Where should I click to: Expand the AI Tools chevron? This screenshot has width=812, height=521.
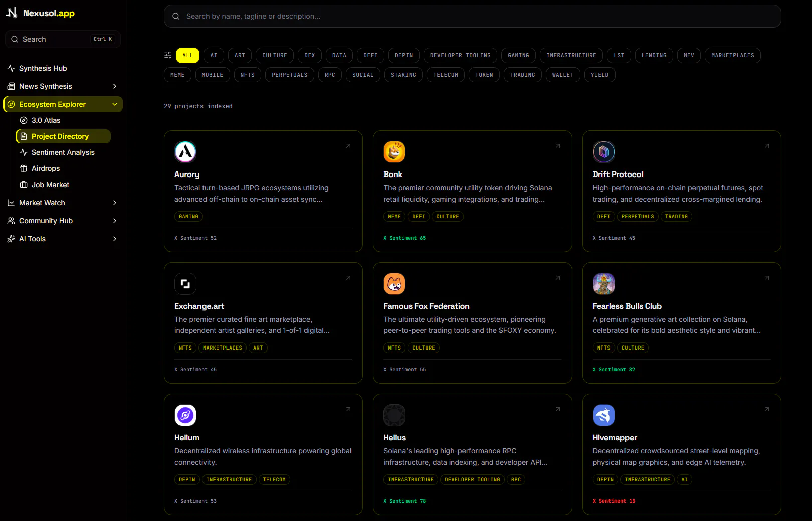[115, 239]
